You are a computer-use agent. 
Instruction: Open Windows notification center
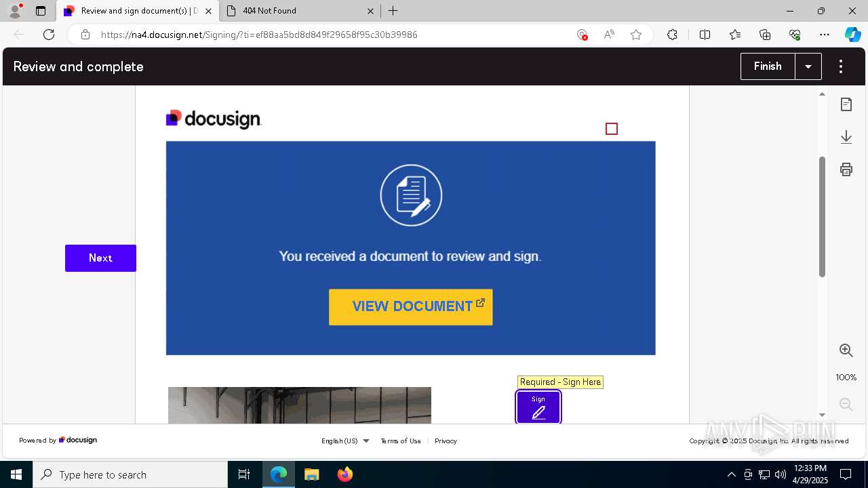click(x=846, y=474)
